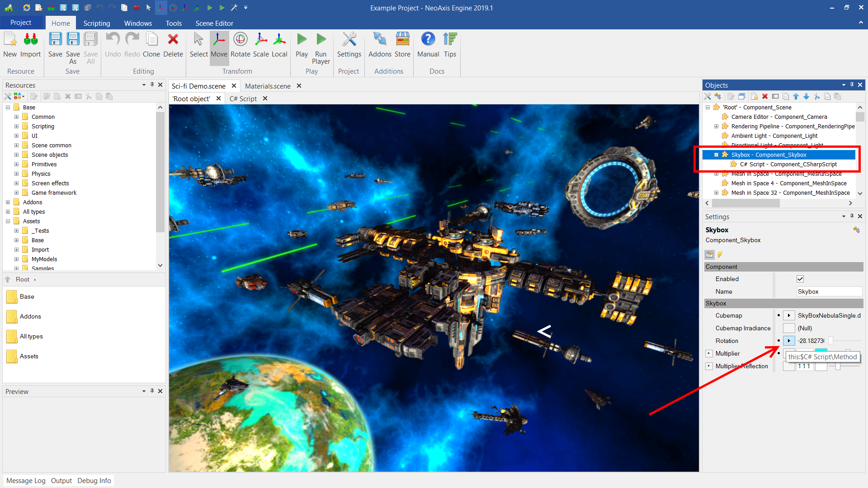Open the Message Log panel
868x488 pixels.
(26, 480)
